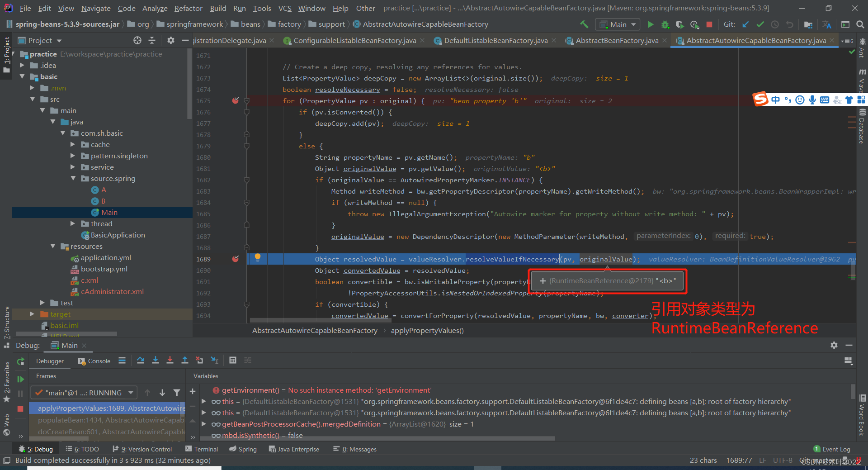868x470 pixels.
Task: Click the applyPropertyValues() breadcrumb
Action: click(427, 331)
